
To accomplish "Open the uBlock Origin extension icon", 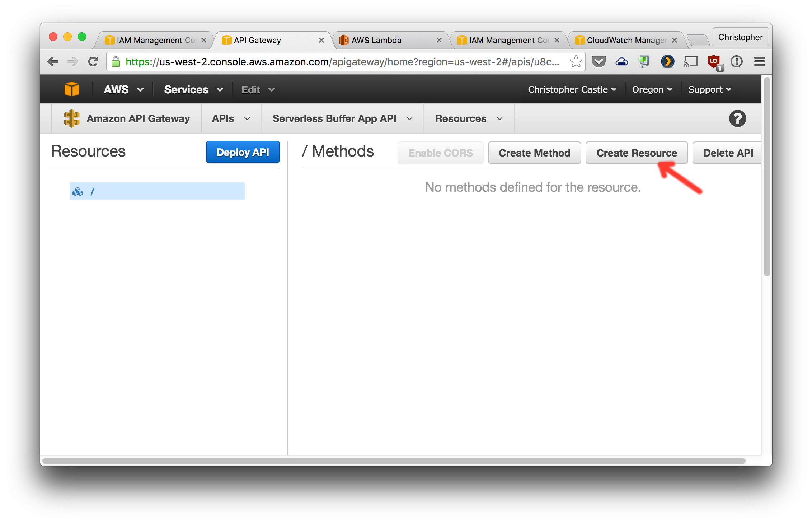I will point(714,62).
